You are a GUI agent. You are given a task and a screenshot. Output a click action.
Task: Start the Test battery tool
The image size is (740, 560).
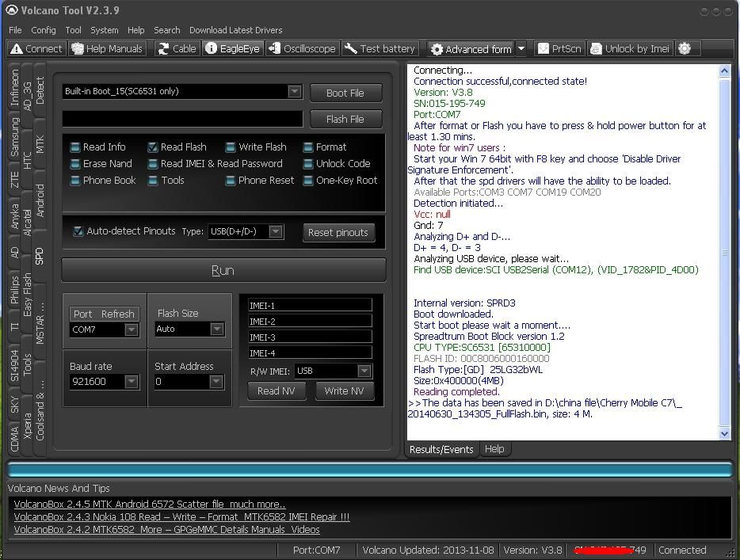(x=380, y=48)
